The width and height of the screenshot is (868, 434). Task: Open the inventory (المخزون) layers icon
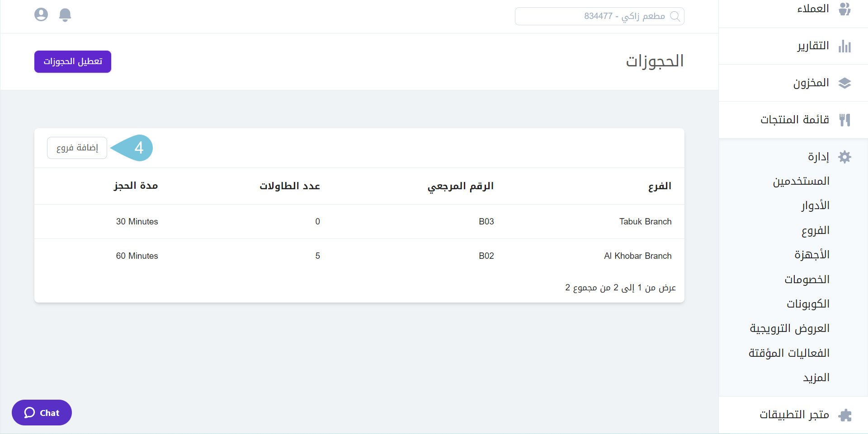coord(845,83)
